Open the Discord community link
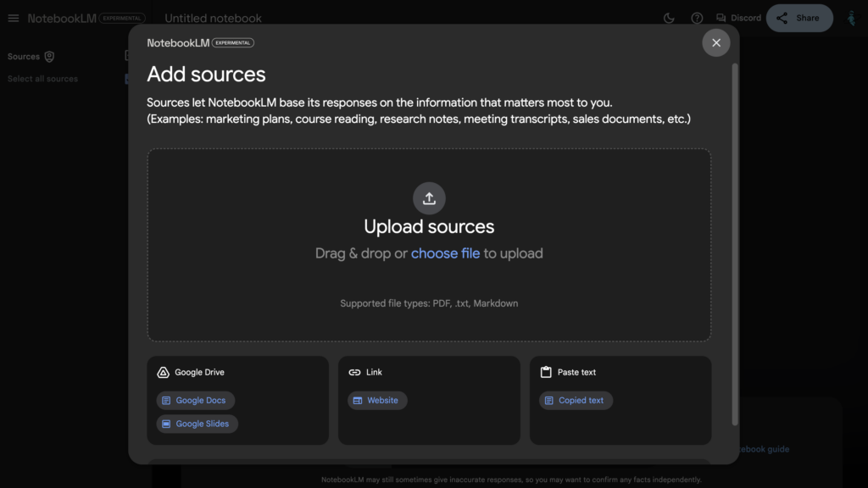 coord(738,18)
